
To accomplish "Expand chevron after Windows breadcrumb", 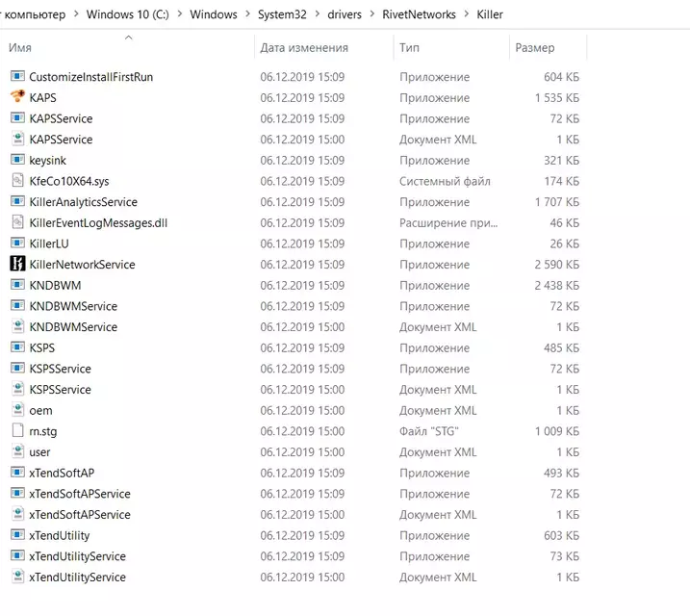I will tap(247, 14).
